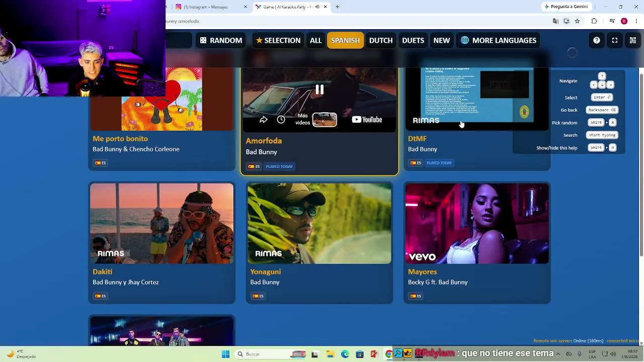This screenshot has width=644, height=362.
Task: Open the Chrome profile avatar
Action: click(x=624, y=21)
